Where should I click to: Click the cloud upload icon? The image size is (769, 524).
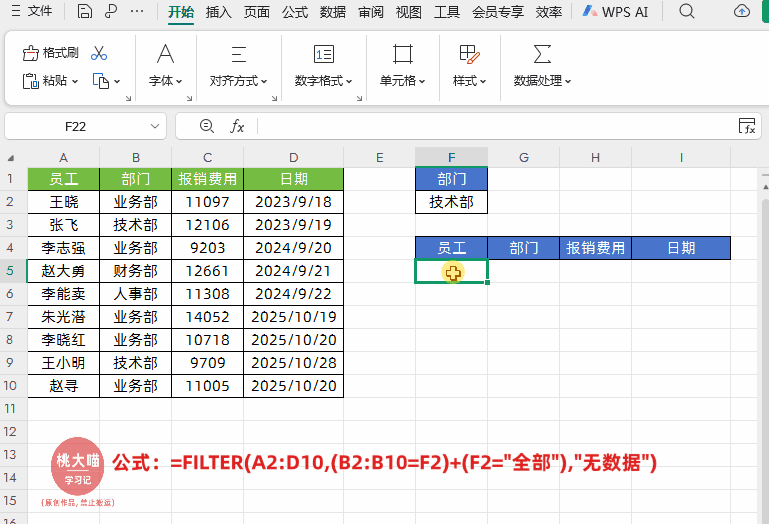pyautogui.click(x=742, y=11)
